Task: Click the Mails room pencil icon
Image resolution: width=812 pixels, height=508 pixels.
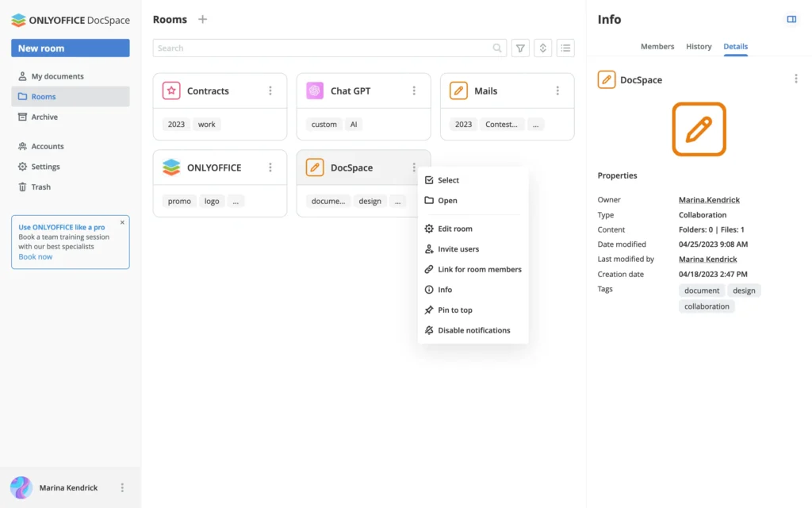Action: 458,90
